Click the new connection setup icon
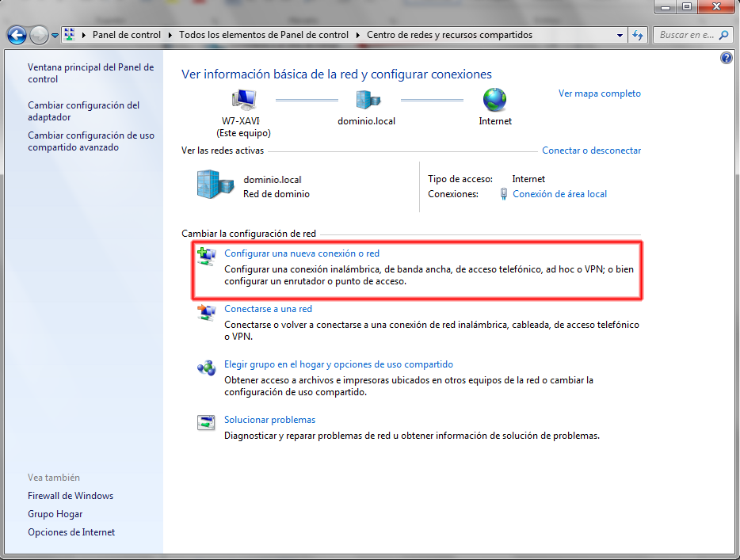 coord(206,256)
